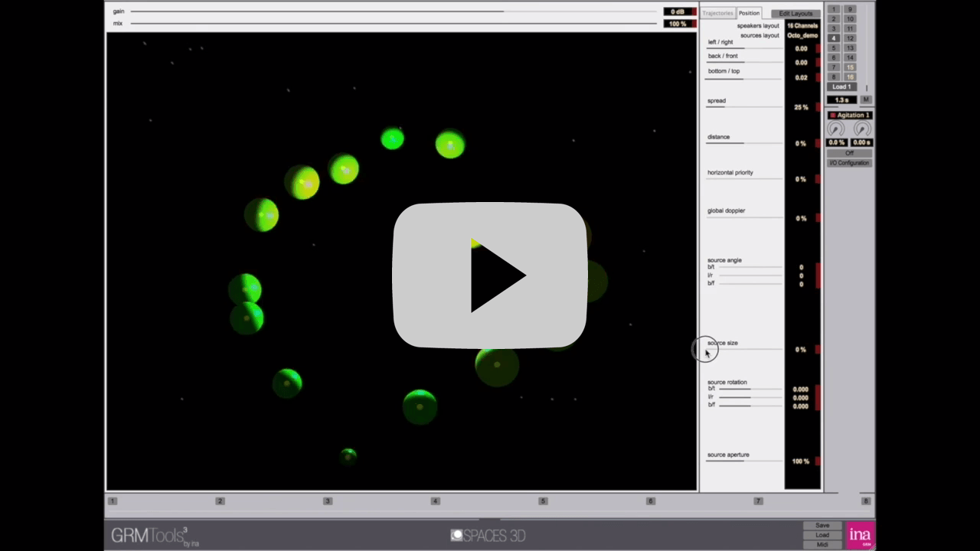The width and height of the screenshot is (980, 551).
Task: Click the Save button
Action: (x=822, y=526)
